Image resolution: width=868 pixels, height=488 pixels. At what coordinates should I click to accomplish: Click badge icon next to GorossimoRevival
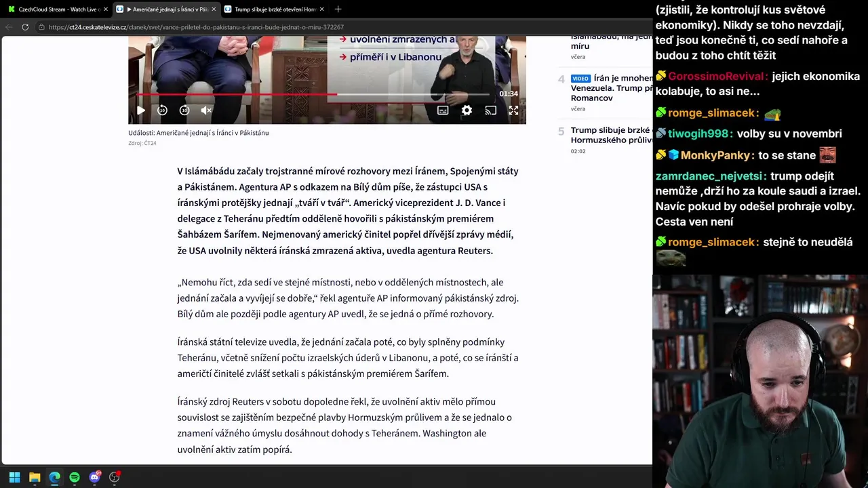660,76
